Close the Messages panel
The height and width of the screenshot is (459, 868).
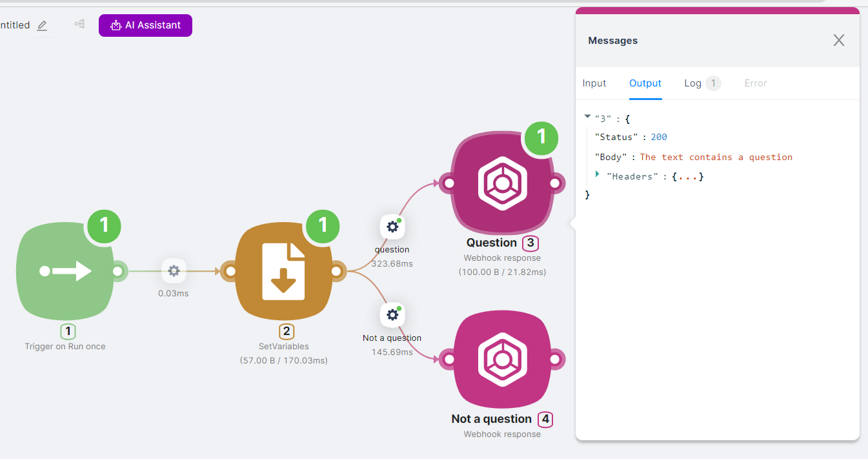coord(838,40)
